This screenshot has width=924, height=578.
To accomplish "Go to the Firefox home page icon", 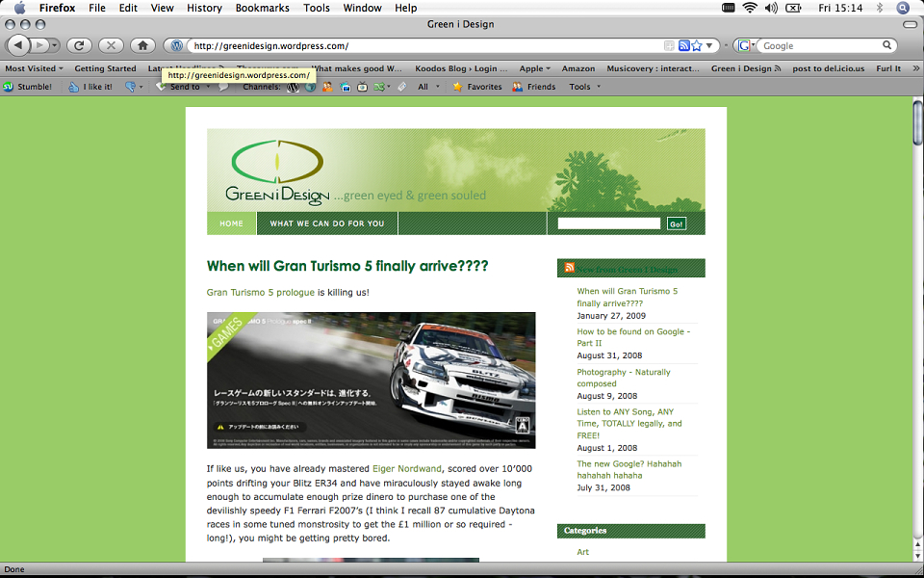I will coord(142,45).
